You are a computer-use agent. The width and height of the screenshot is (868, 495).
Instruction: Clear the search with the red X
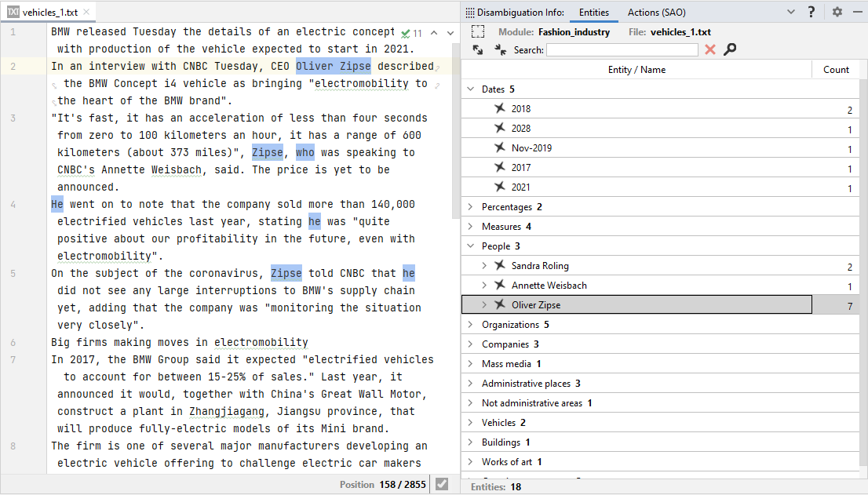(x=710, y=49)
